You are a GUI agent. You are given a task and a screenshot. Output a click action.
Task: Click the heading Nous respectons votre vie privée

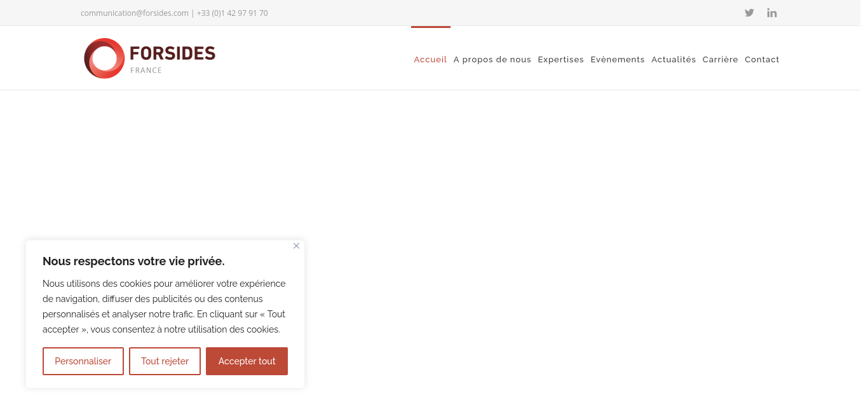coord(133,261)
